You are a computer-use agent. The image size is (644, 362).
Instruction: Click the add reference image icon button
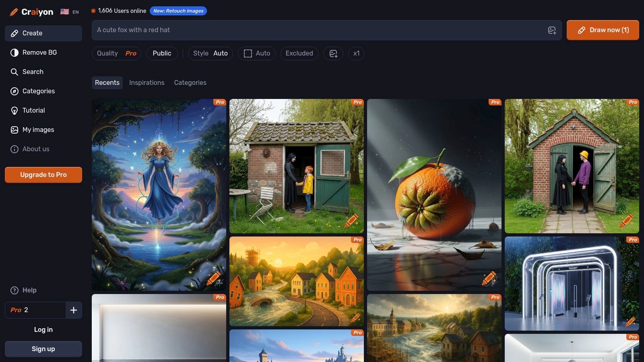[x=333, y=53]
